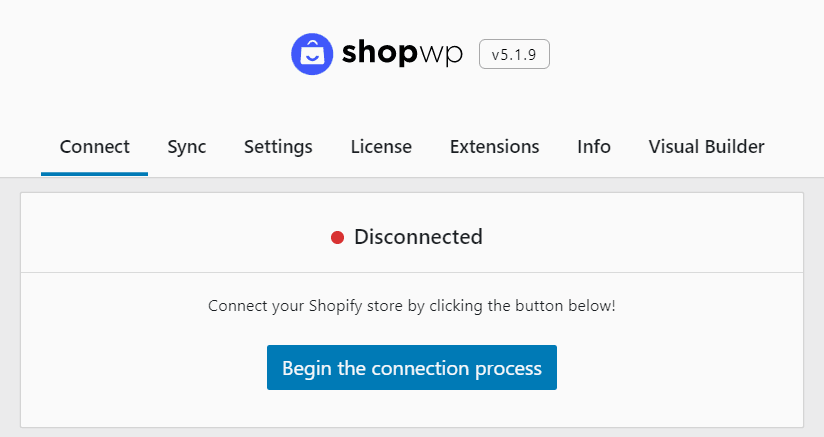
Task: Click the Disconnected status label
Action: pos(418,237)
